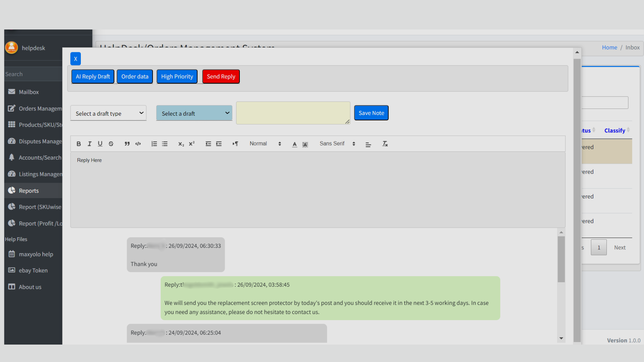Clear text formatting
644x362 pixels.
tap(385, 144)
